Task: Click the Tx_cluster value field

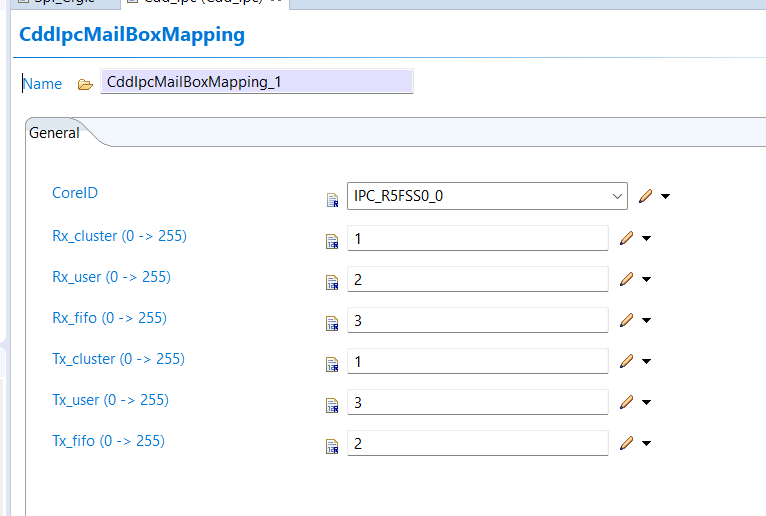Action: [x=478, y=361]
